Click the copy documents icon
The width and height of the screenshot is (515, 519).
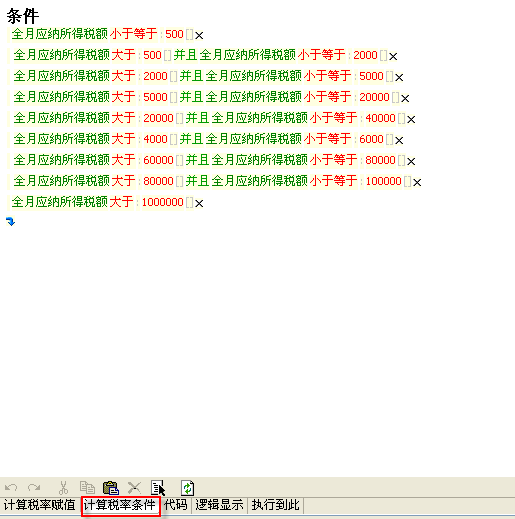tap(87, 487)
